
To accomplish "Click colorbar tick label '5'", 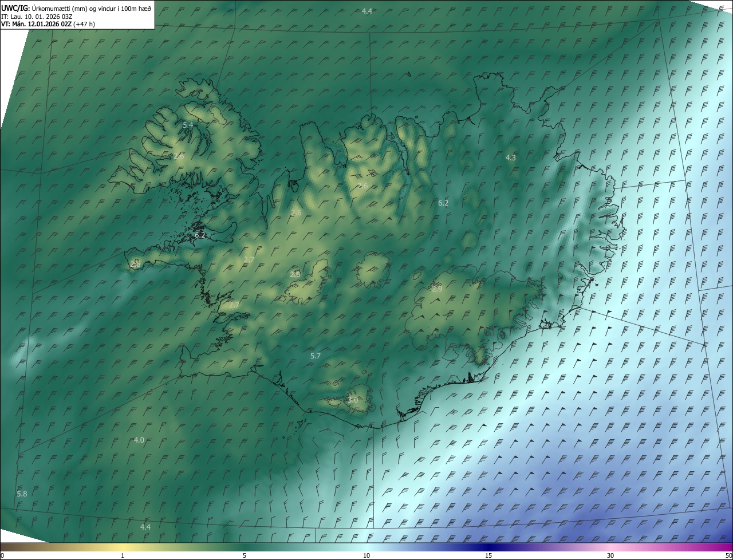I will coord(245,555).
